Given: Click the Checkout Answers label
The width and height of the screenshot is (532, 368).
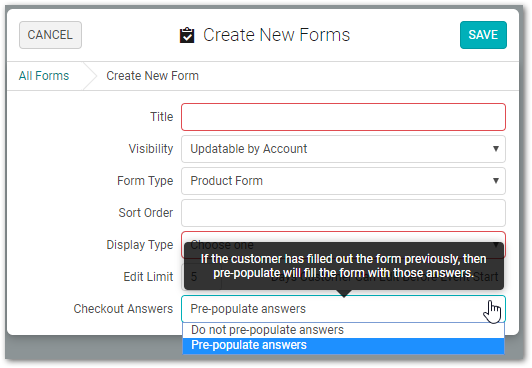Looking at the screenshot, I should [123, 309].
